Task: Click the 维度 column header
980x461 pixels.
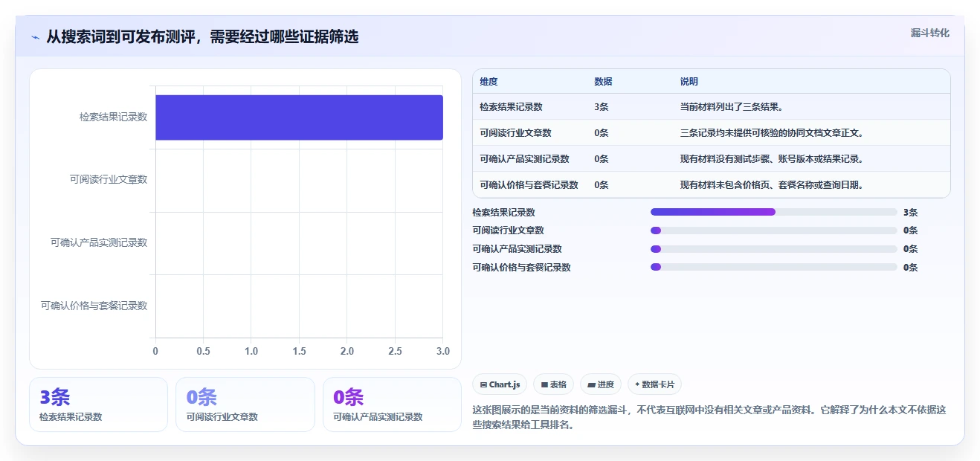Action: [x=489, y=82]
